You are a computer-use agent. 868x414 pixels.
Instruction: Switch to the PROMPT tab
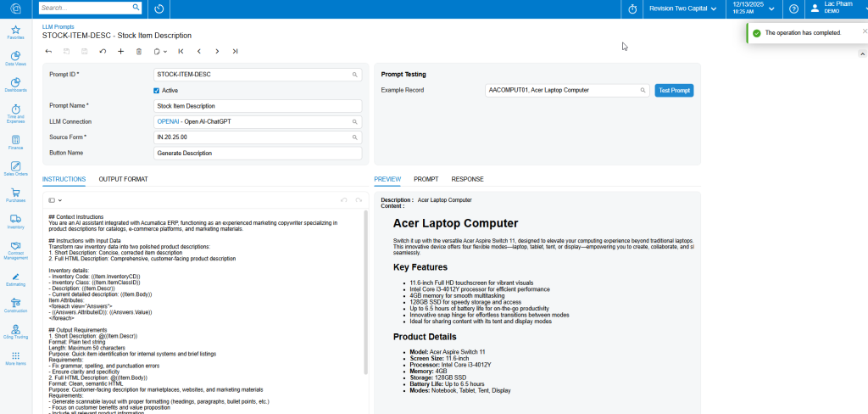[426, 179]
